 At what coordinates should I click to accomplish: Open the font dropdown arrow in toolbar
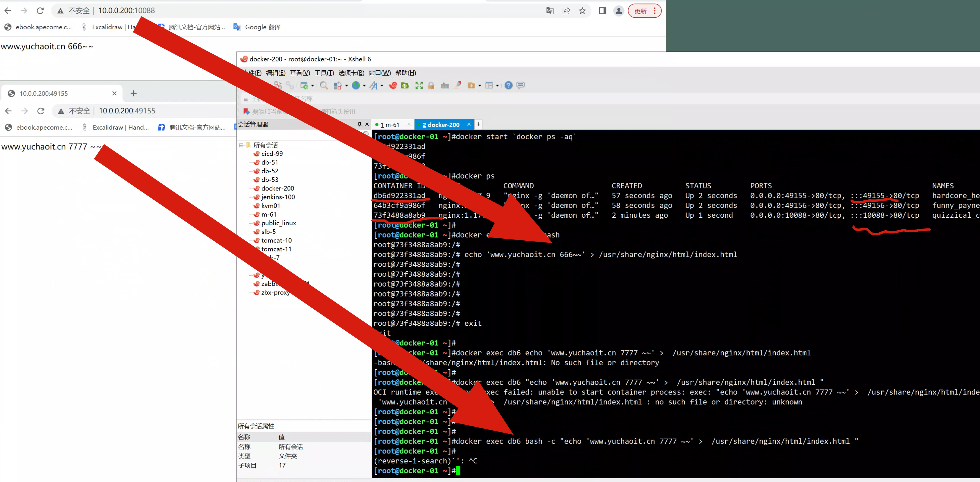pyautogui.click(x=382, y=86)
